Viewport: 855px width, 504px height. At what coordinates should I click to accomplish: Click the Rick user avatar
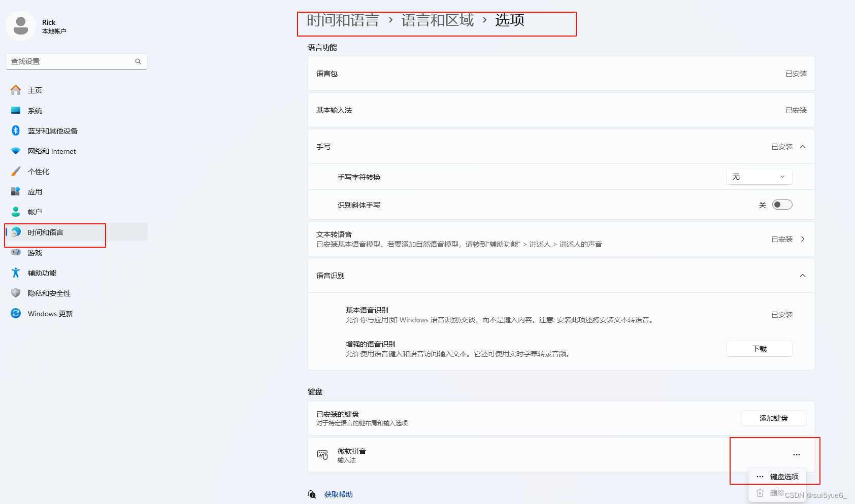[x=21, y=25]
